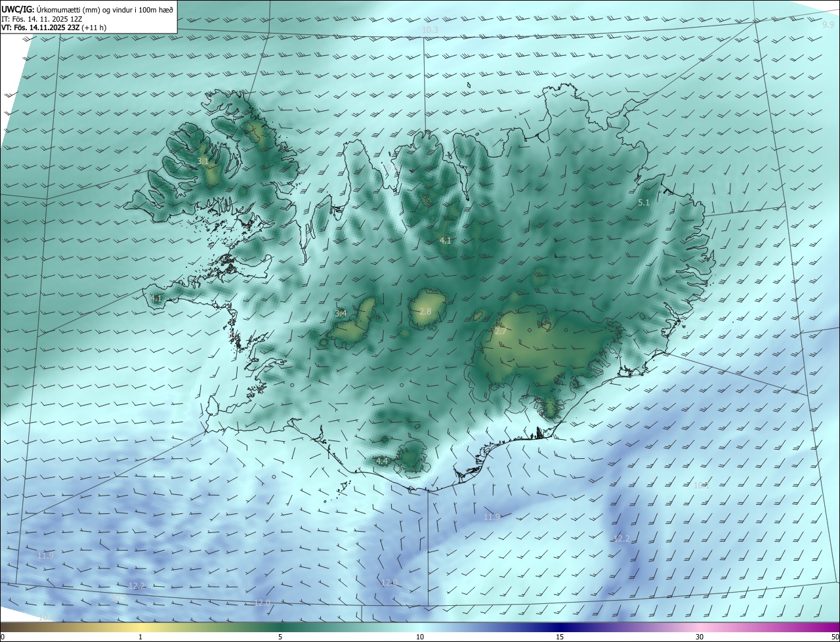Viewport: 840px width, 642px height.
Task: Click the colour scale tick label '10'
Action: point(420,637)
